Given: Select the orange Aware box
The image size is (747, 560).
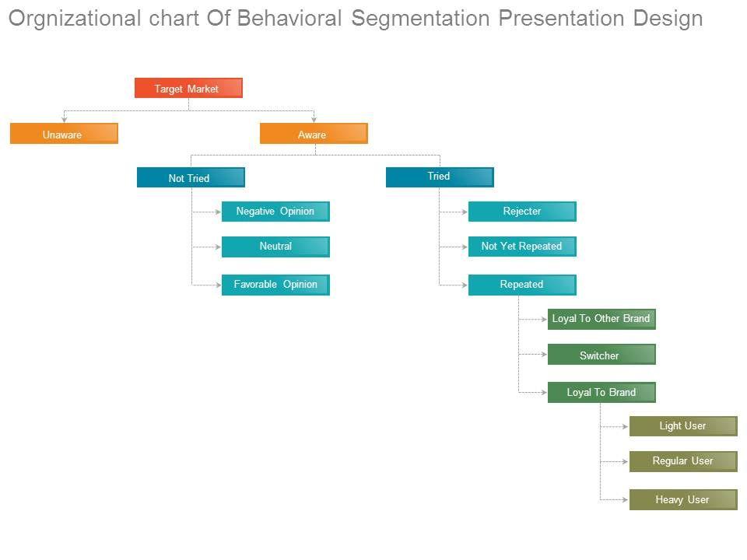Looking at the screenshot, I should pyautogui.click(x=313, y=134).
